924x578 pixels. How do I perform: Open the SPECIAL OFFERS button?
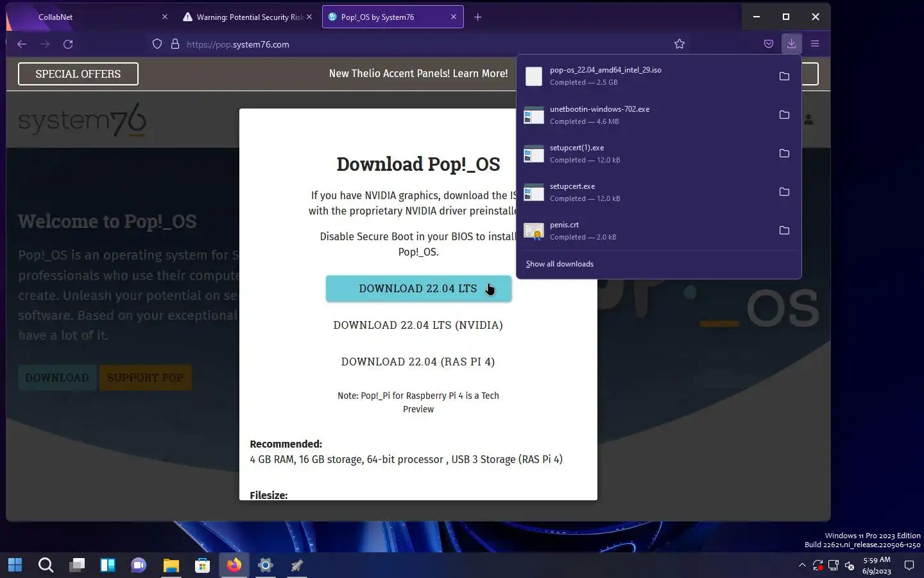point(78,74)
